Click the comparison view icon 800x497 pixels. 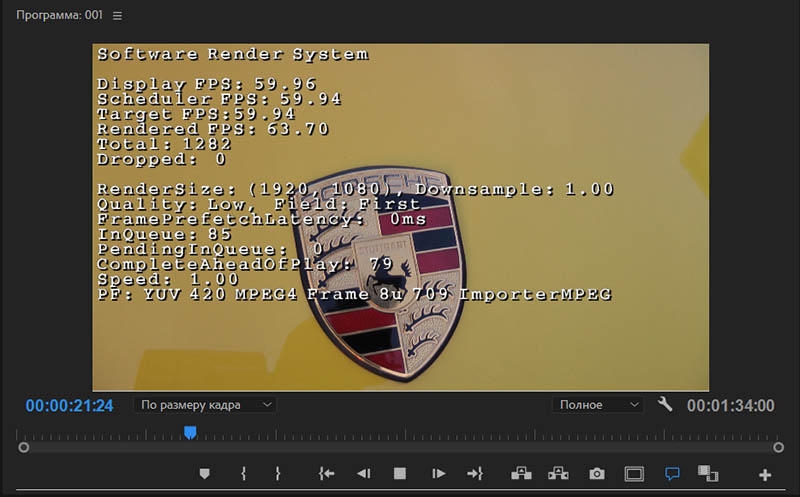coord(708,474)
